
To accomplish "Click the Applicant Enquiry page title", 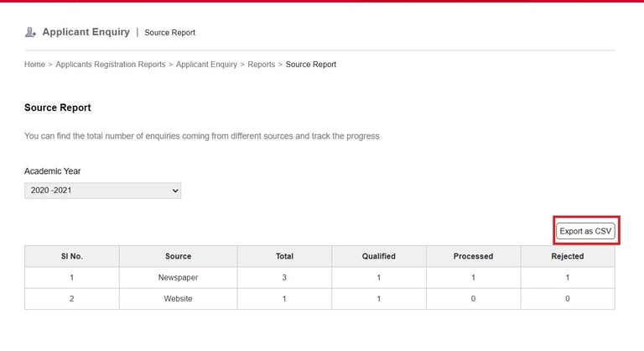I will 86,32.
